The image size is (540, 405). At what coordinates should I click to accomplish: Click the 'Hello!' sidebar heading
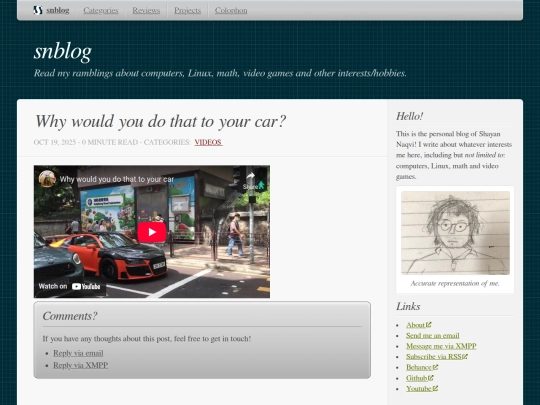[x=409, y=116]
